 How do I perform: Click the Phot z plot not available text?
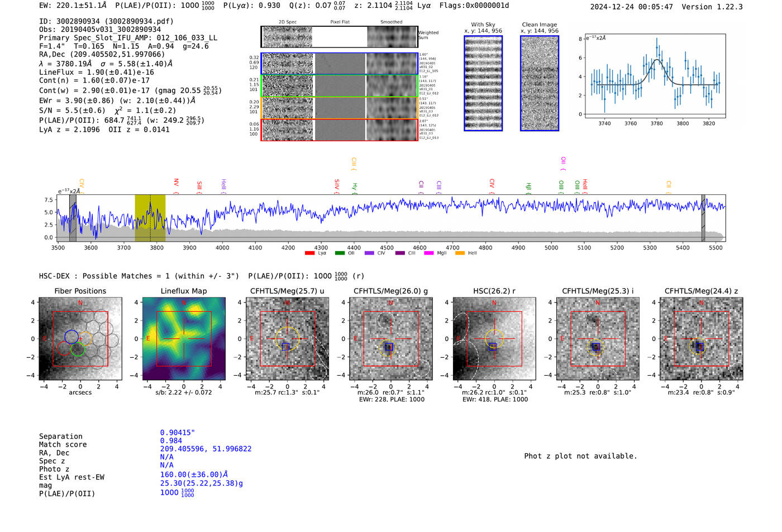coord(580,456)
